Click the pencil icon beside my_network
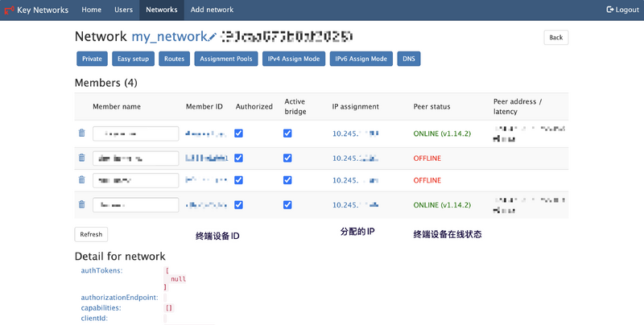644x325 pixels. point(212,37)
